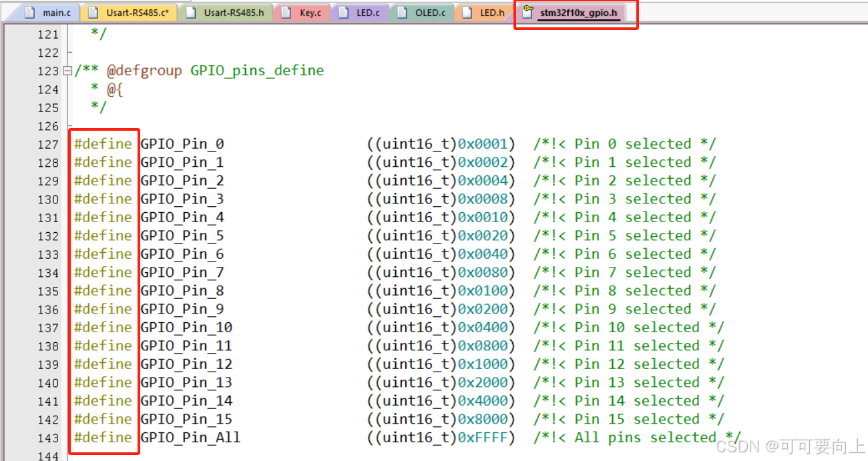The width and height of the screenshot is (868, 461).
Task: Click macro name GPIO_Pin_4
Action: (182, 217)
